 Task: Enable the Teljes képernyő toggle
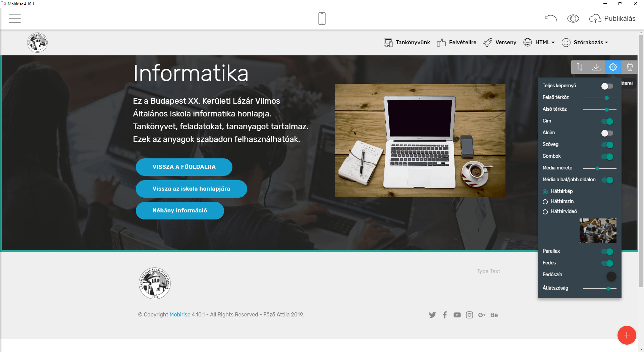pos(607,86)
